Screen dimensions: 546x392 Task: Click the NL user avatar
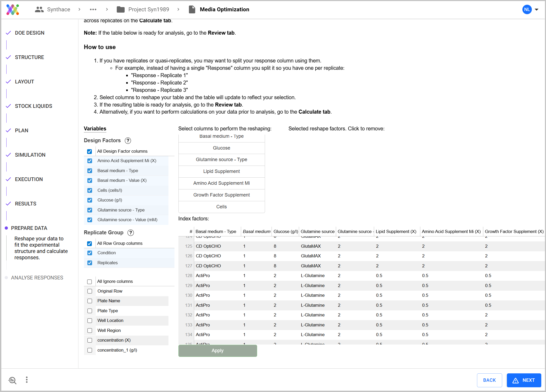527,9
